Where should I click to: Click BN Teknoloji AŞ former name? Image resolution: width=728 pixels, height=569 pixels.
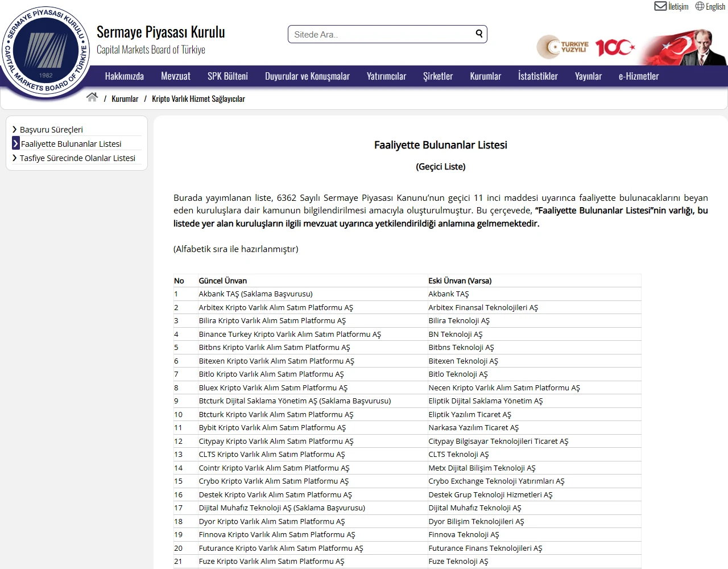(456, 335)
